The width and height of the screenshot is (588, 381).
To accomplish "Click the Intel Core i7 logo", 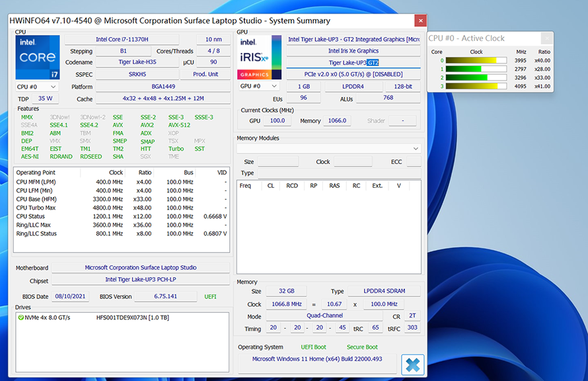I will 38,57.
